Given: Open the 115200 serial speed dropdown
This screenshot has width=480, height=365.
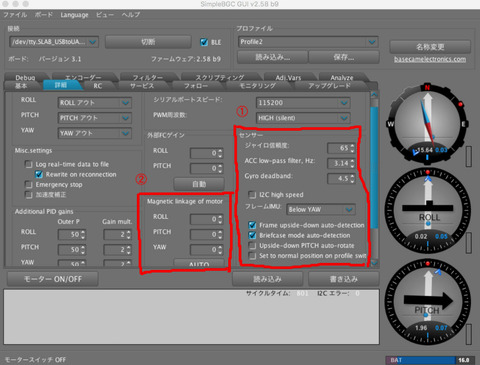Looking at the screenshot, I should [x=303, y=103].
